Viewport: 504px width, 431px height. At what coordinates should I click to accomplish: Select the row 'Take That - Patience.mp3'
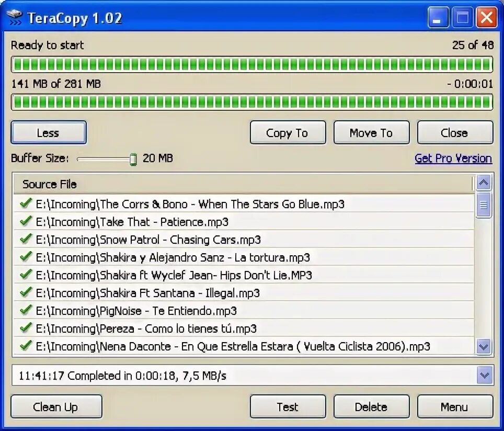pyautogui.click(x=244, y=221)
